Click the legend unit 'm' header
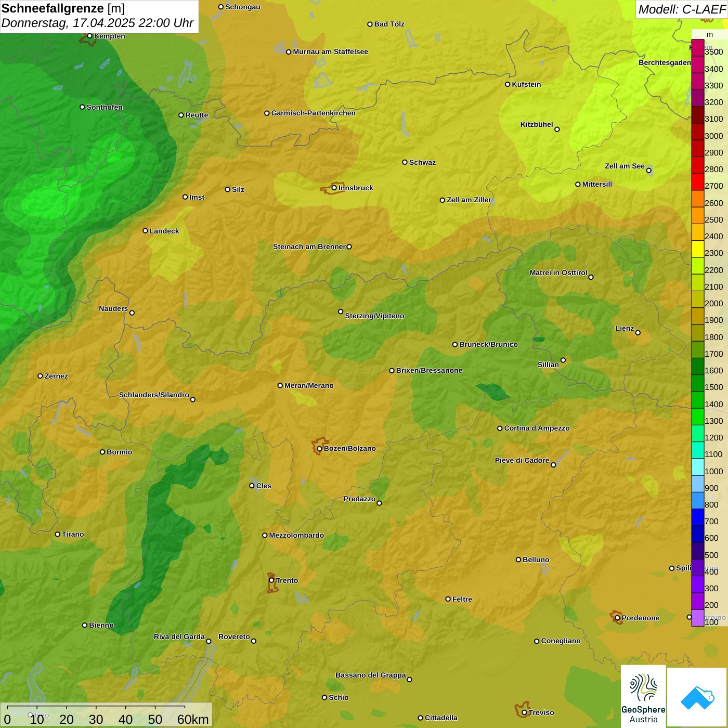 pos(709,34)
